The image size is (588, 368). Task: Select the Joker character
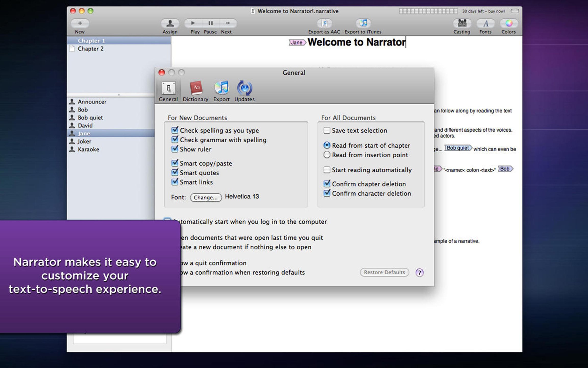(111, 141)
